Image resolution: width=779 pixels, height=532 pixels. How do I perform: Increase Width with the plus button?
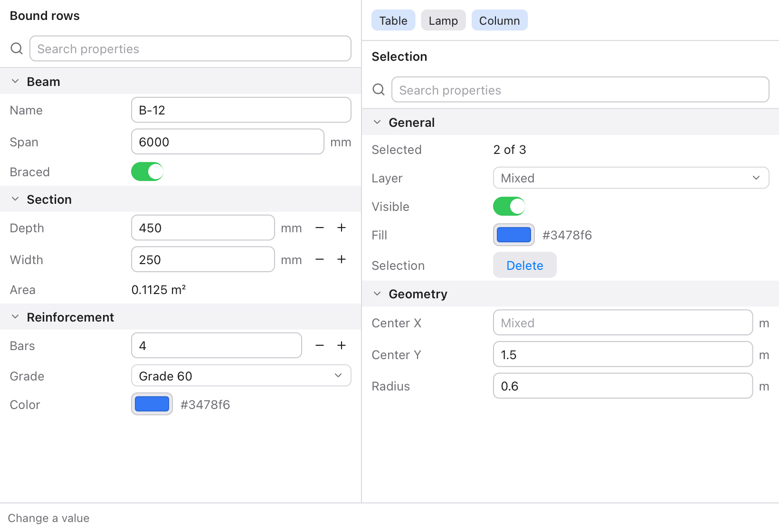(x=342, y=259)
